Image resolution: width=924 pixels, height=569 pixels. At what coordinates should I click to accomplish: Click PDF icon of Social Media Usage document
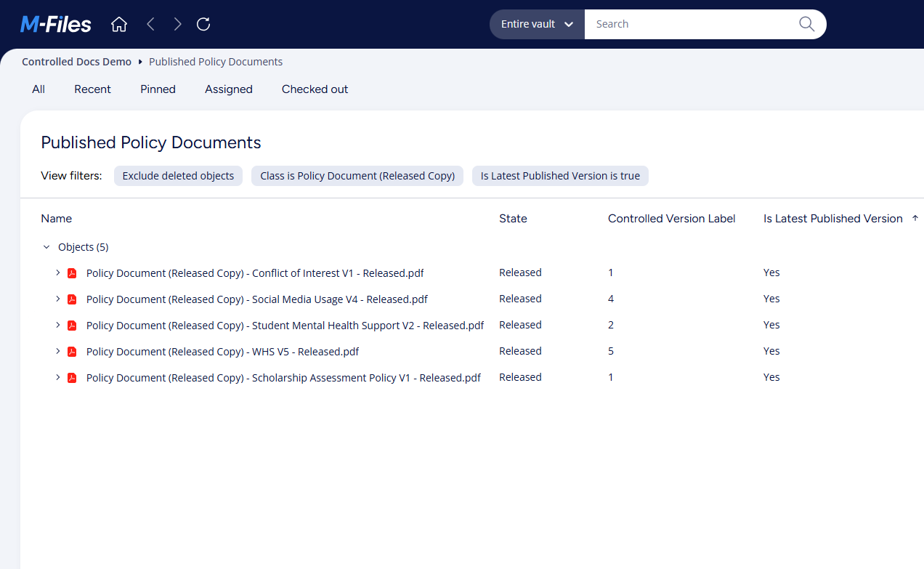[72, 299]
